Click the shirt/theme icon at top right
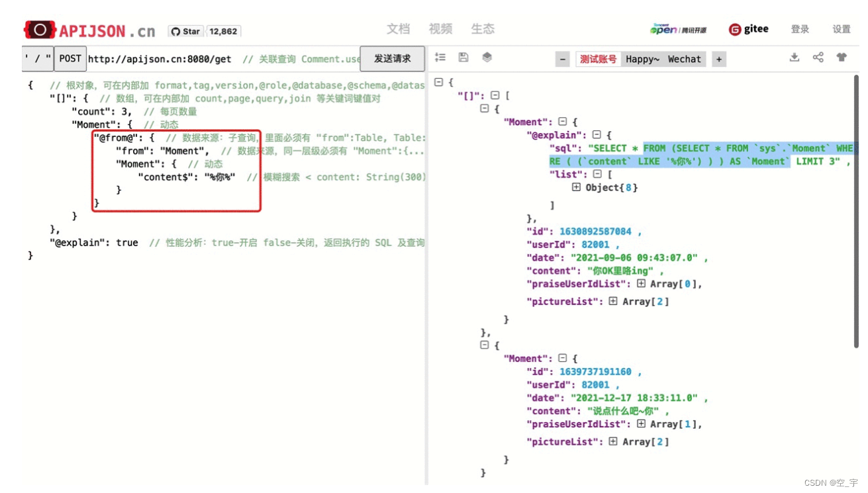 pyautogui.click(x=841, y=58)
